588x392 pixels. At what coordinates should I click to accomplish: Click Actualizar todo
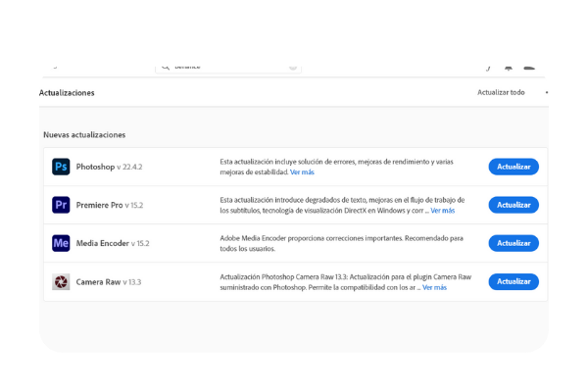[501, 92]
